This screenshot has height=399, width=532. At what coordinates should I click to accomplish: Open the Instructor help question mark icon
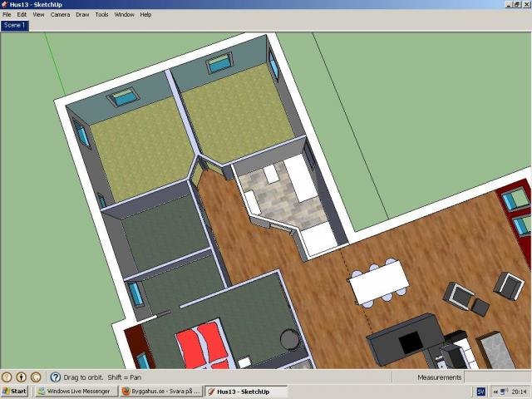click(x=56, y=377)
